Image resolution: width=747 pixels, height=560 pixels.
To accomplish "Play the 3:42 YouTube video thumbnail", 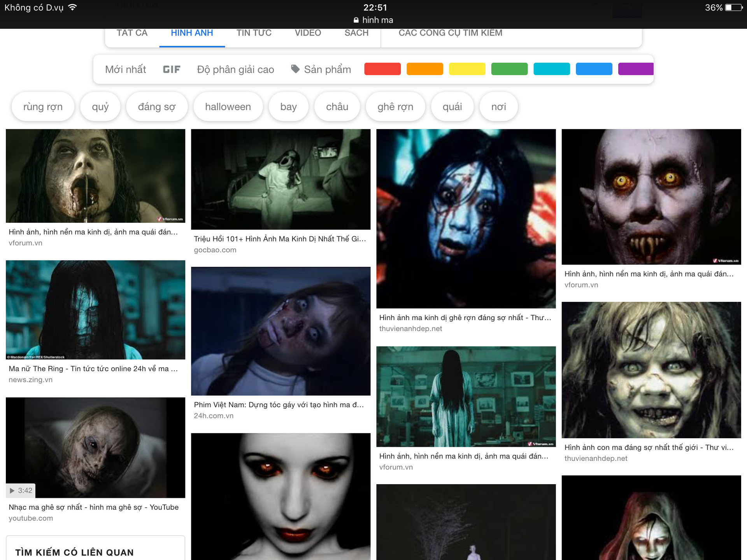I will (x=95, y=448).
